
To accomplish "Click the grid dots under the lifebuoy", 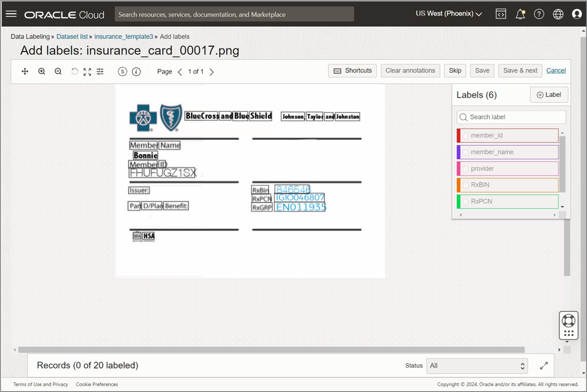I will pyautogui.click(x=568, y=333).
